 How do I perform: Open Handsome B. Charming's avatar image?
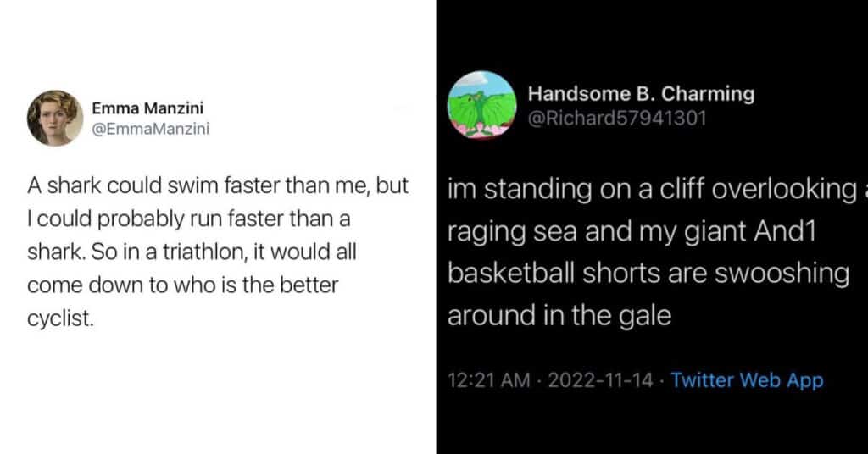(x=481, y=104)
